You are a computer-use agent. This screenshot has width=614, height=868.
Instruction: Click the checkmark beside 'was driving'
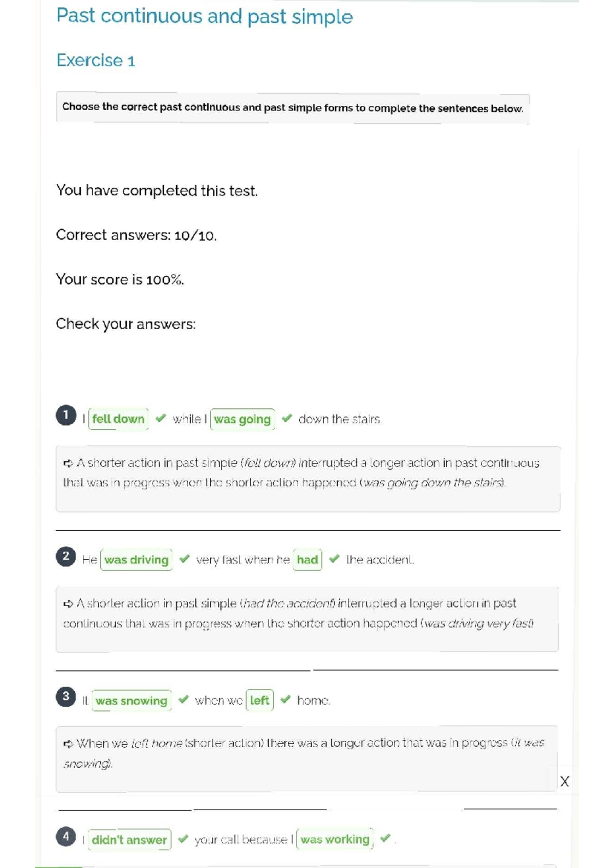[x=185, y=559]
